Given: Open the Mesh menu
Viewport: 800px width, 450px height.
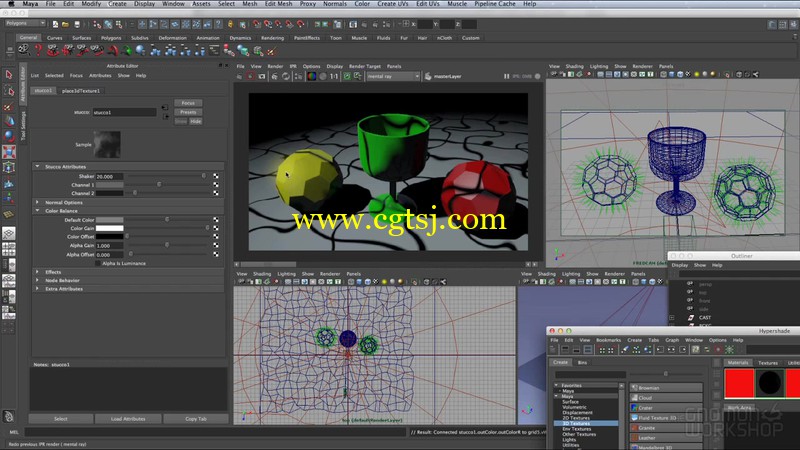Looking at the screenshot, I should point(249,4).
